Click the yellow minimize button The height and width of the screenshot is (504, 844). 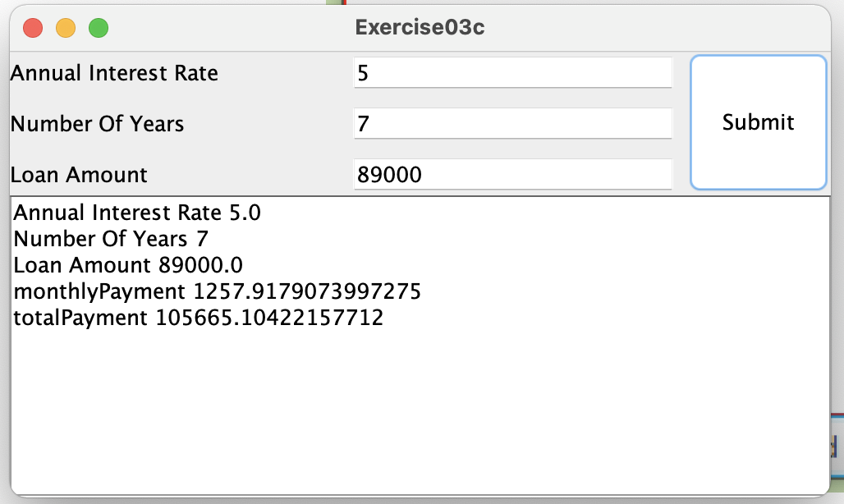pyautogui.click(x=65, y=27)
